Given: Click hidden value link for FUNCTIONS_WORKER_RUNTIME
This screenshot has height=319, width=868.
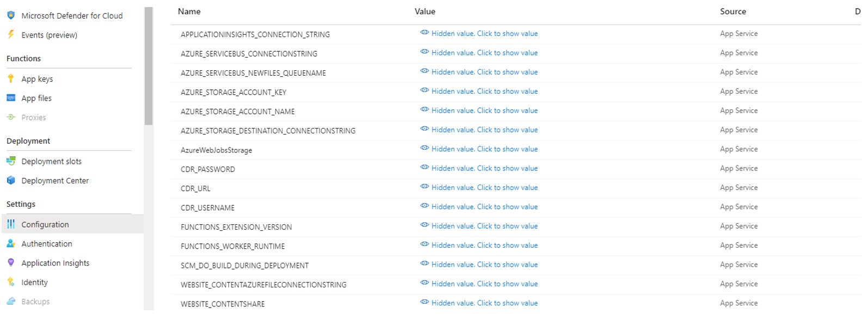Looking at the screenshot, I should 484,246.
